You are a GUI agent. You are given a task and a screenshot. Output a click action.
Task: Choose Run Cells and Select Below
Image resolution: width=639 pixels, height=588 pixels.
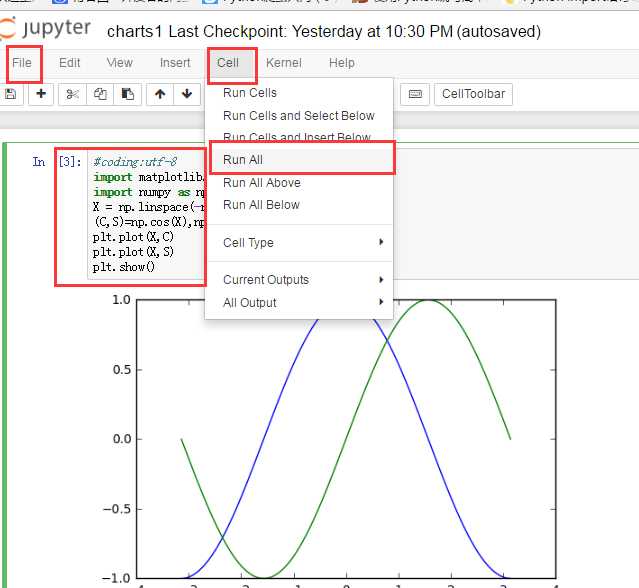(x=299, y=116)
